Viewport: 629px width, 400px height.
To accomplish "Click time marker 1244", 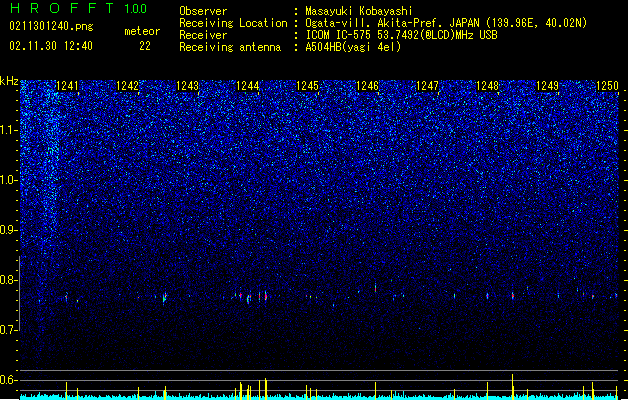I will [248, 86].
